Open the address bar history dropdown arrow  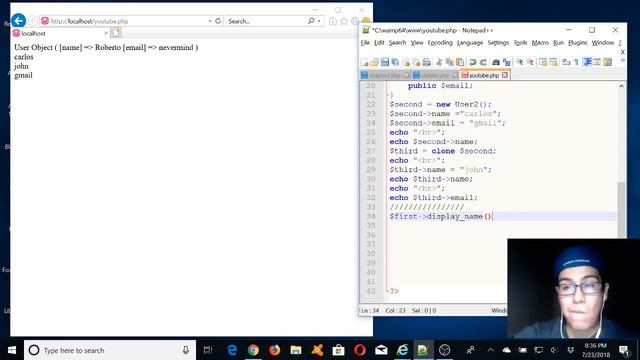(210, 21)
